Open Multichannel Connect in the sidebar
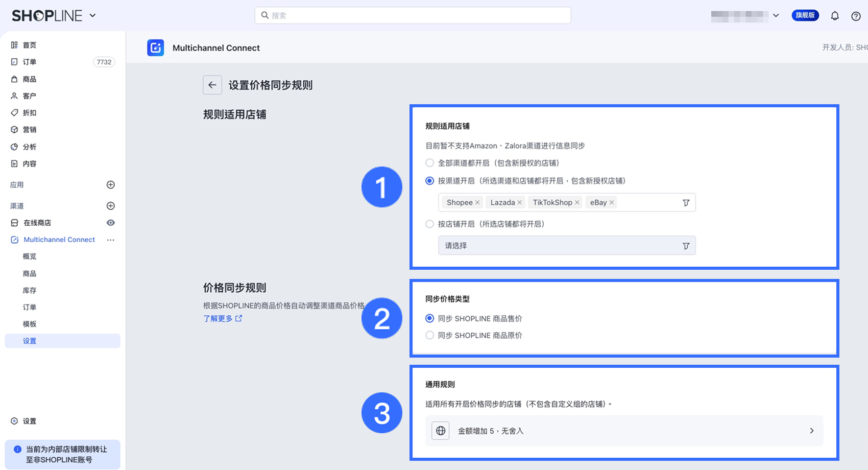 (x=59, y=240)
